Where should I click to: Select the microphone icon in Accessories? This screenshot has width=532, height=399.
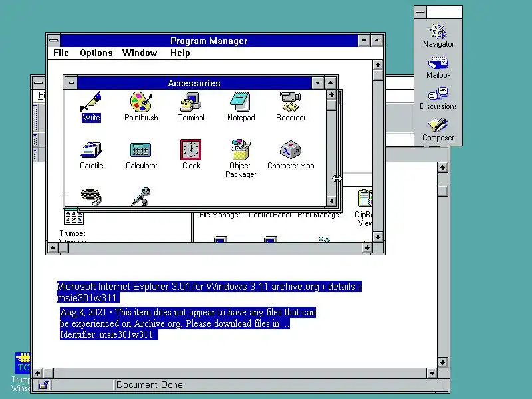[141, 196]
